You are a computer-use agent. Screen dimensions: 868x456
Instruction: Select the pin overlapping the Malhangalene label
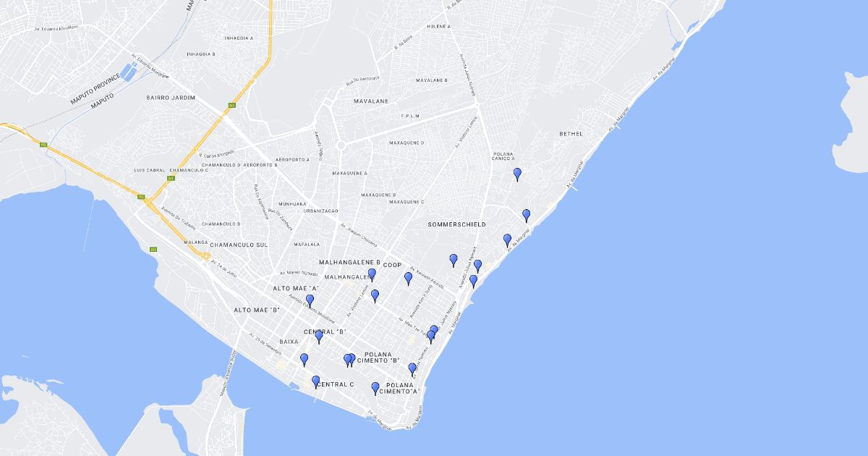pyautogui.click(x=372, y=274)
